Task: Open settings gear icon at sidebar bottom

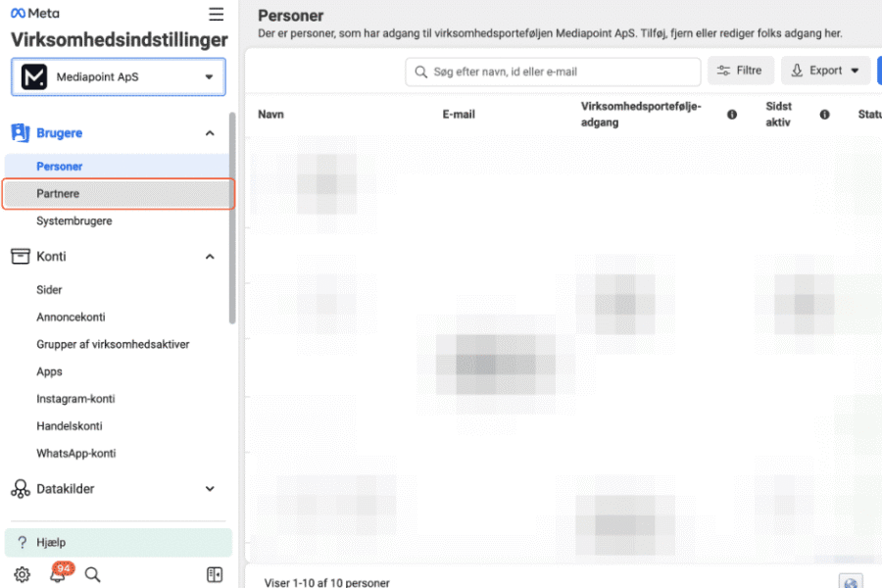Action: point(22,574)
